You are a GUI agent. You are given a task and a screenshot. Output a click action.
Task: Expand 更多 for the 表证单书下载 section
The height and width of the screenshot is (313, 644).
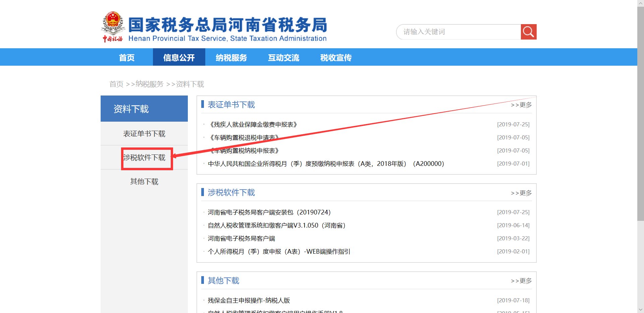521,105
